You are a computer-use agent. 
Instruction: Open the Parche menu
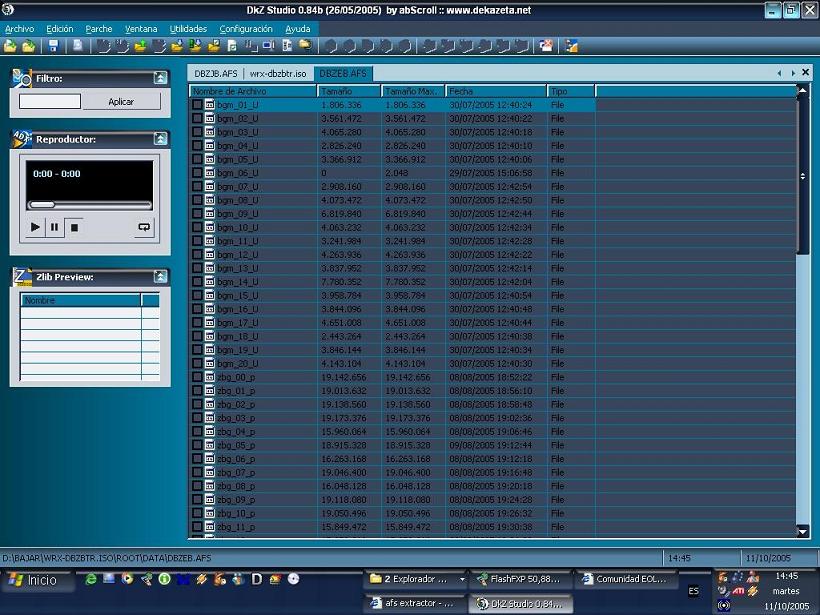[x=99, y=29]
